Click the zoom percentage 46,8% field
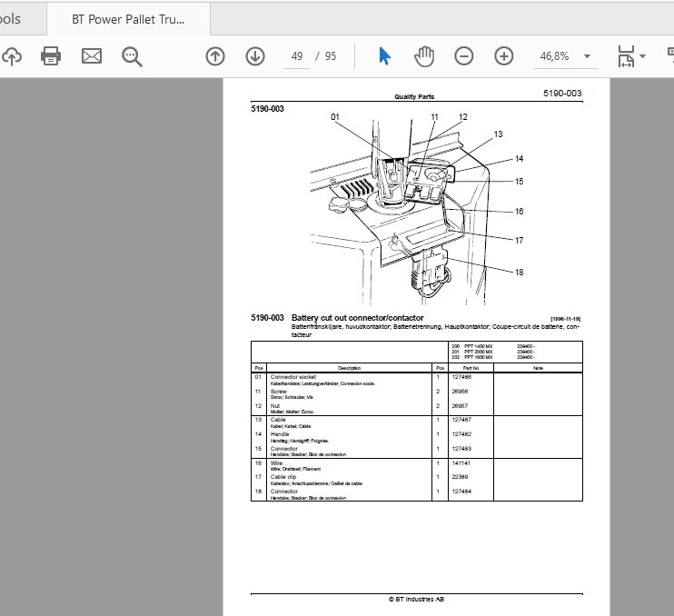The height and width of the screenshot is (616, 674). [x=554, y=56]
